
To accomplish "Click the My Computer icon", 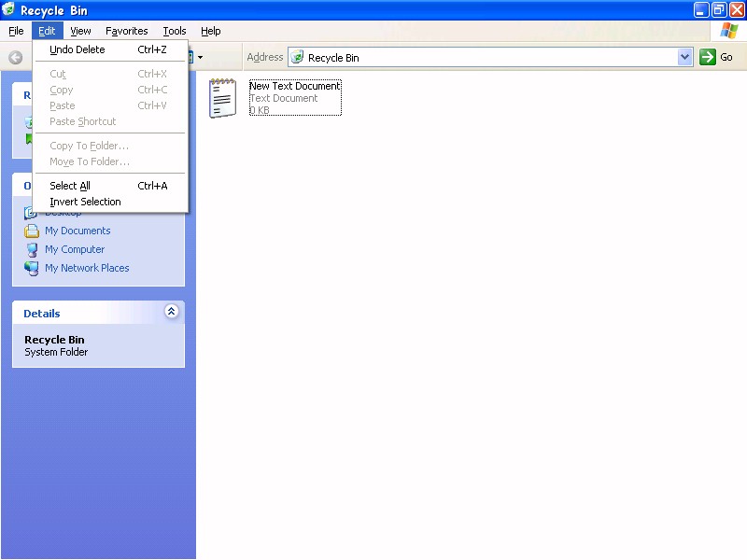I will click(32, 249).
